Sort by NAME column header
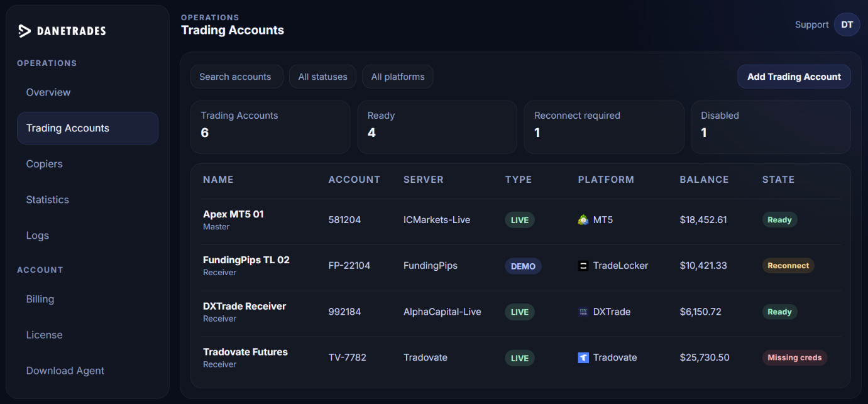 pos(218,180)
